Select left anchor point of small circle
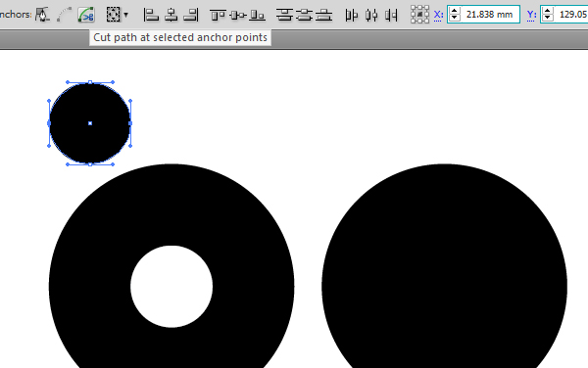 tap(49, 123)
